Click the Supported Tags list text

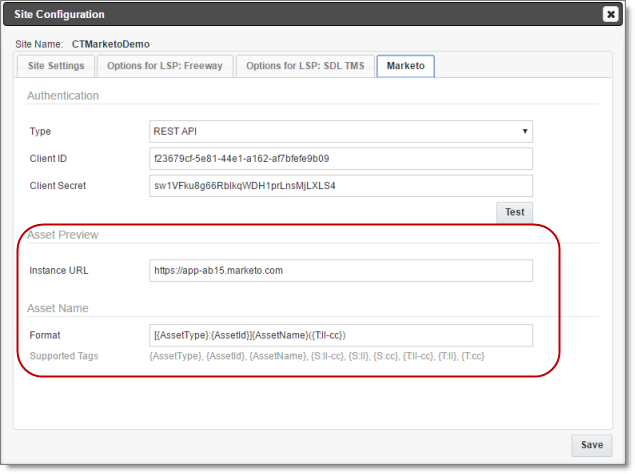coord(317,356)
